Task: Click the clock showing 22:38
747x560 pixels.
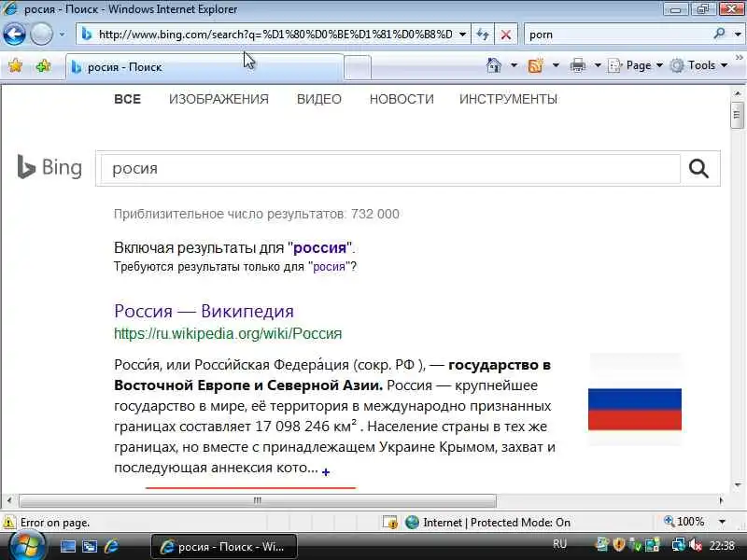Action: click(722, 545)
